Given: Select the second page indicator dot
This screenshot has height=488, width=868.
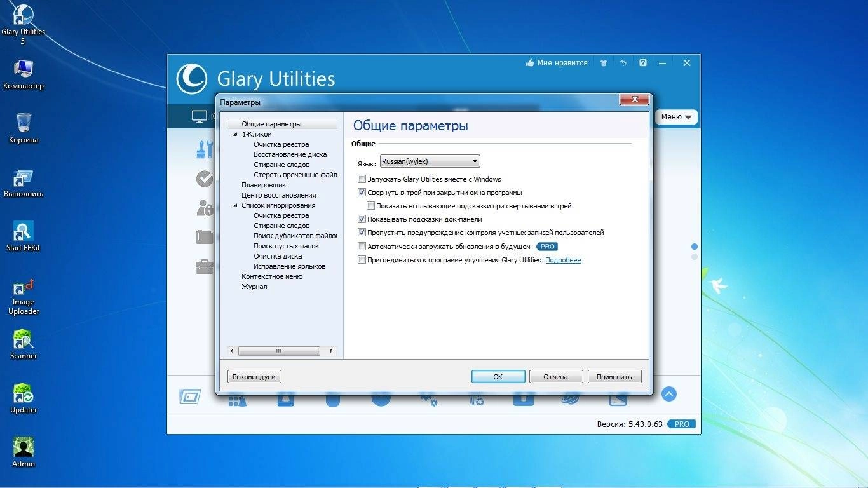Looking at the screenshot, I should coord(694,257).
